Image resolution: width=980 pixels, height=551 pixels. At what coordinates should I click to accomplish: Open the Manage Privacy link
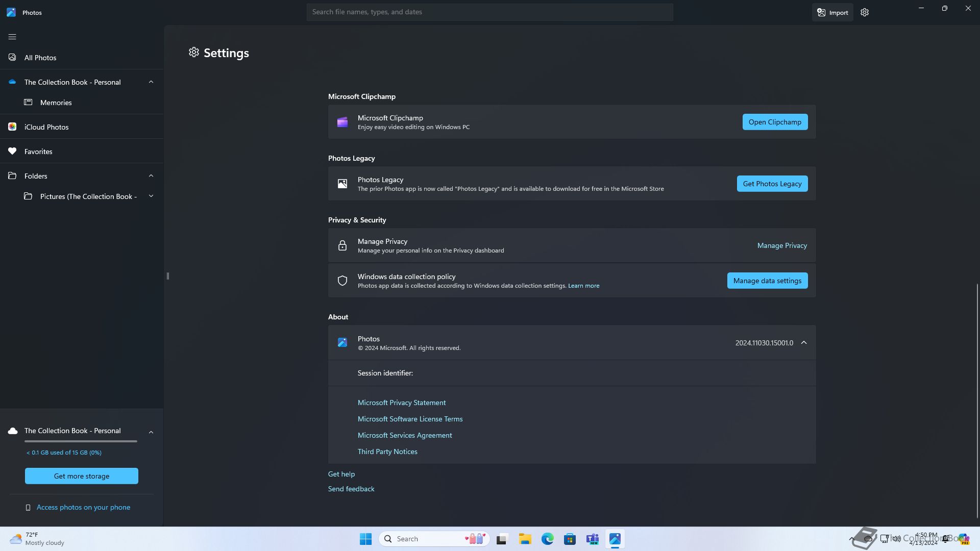point(782,245)
